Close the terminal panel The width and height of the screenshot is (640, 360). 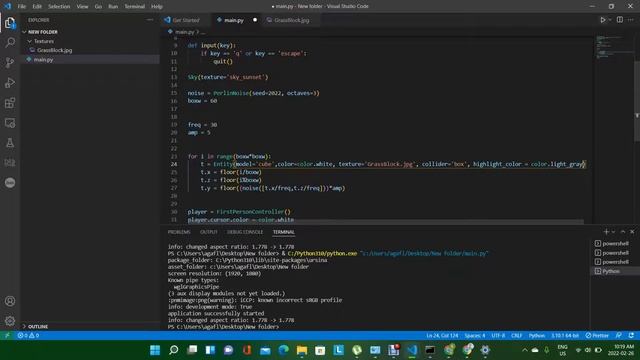632,232
